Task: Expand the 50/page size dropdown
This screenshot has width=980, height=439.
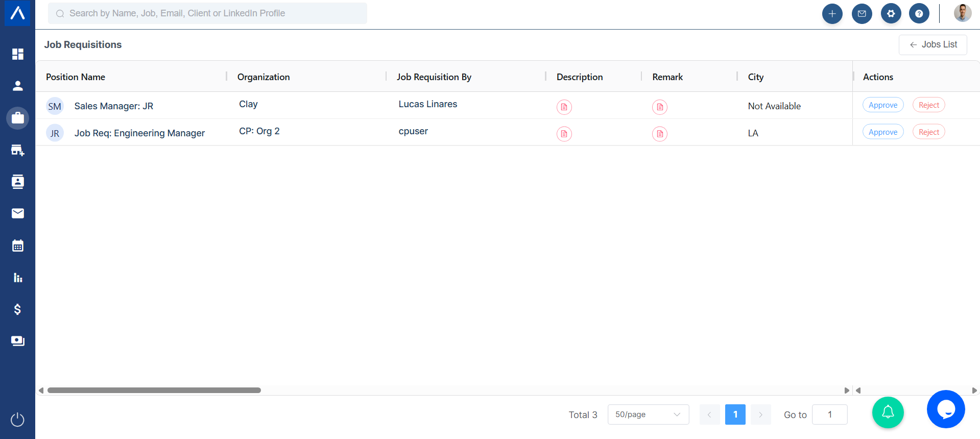Action: coord(648,414)
